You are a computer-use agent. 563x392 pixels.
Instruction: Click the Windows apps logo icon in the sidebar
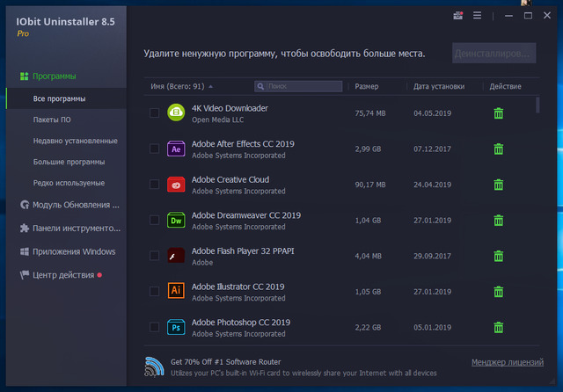pyautogui.click(x=25, y=251)
